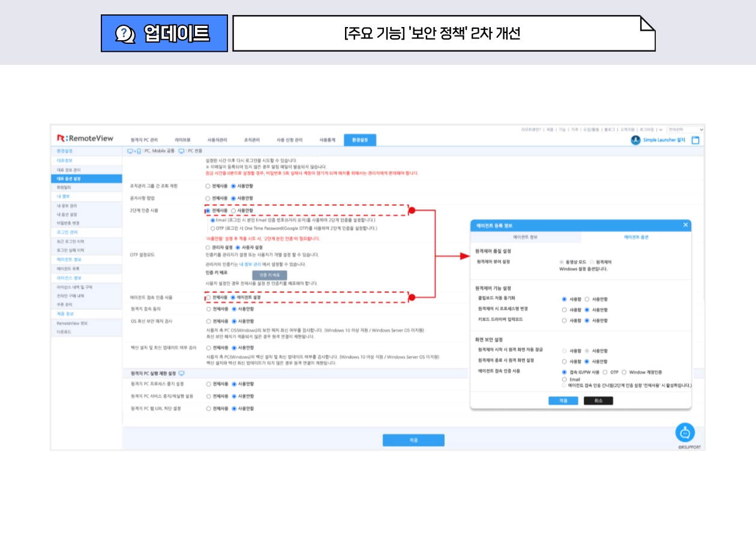
Task: Close the 에이전트 등록 정보 dialog
Action: tap(685, 225)
